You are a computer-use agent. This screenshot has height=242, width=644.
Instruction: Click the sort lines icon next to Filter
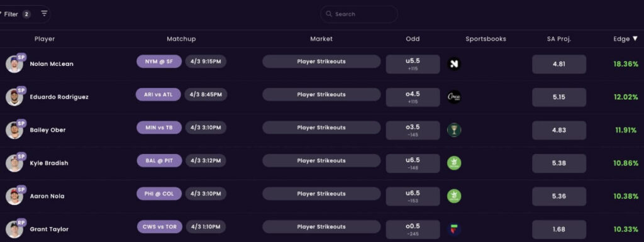tap(45, 14)
